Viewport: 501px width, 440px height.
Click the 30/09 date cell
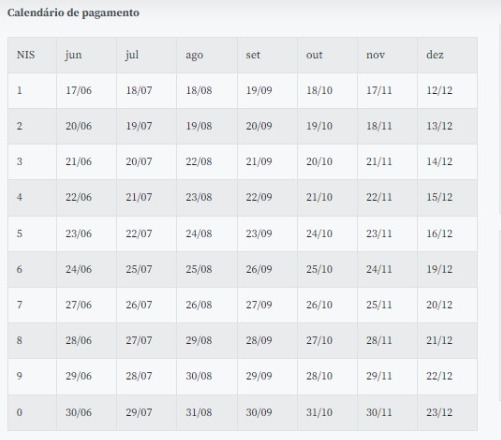tap(267, 412)
